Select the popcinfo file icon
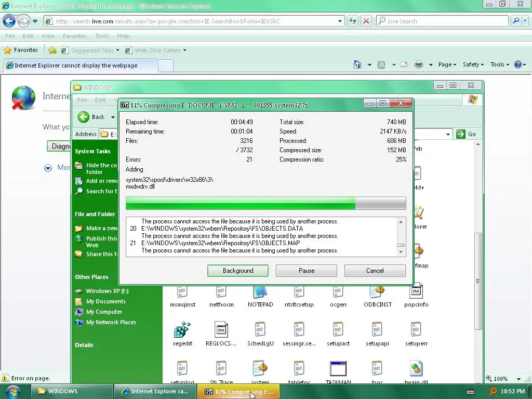 (416, 296)
